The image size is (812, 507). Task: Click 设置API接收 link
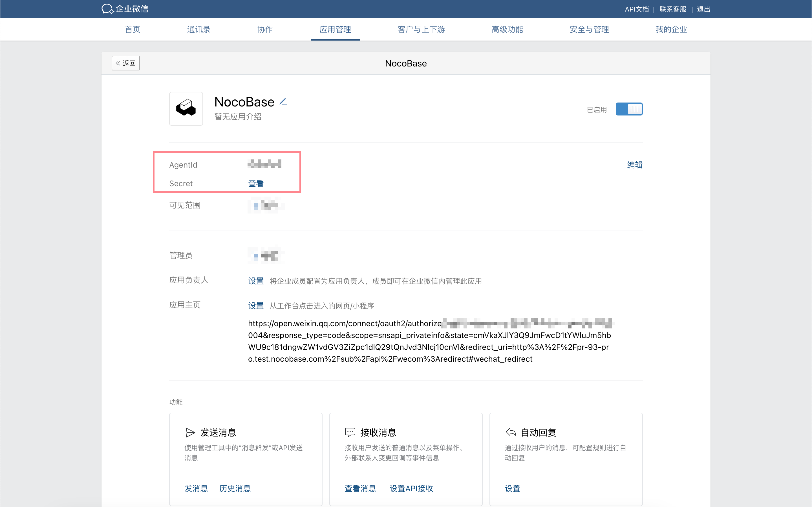point(411,488)
